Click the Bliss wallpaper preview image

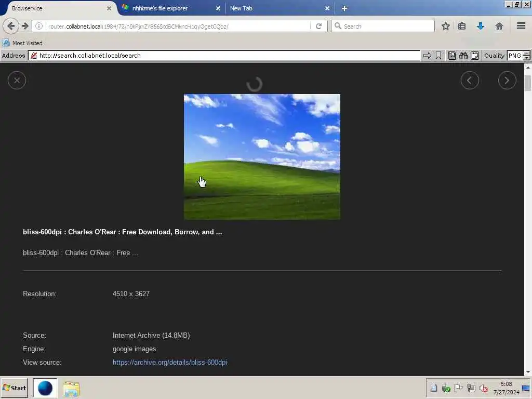[x=262, y=157]
